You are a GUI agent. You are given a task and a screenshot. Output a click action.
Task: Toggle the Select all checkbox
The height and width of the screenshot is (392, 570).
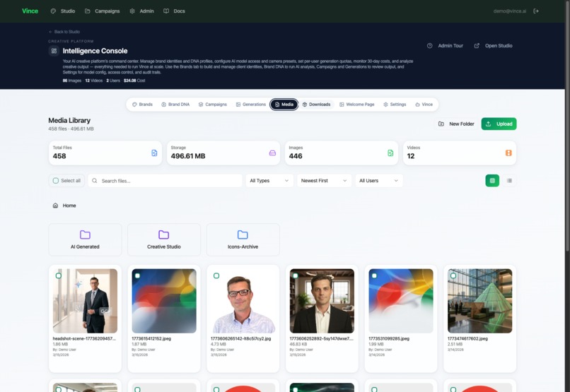coord(56,181)
